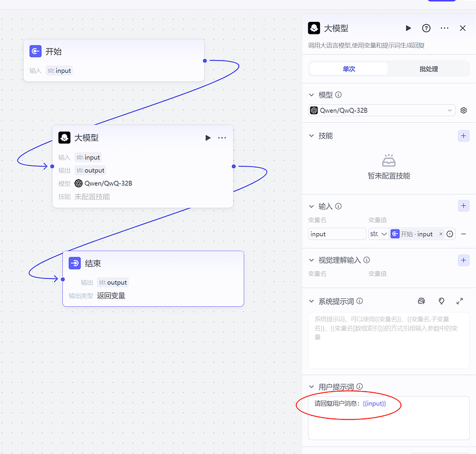Viewport: 476px width, 454px height.
Task: Focus the 系统提示词 text area
Action: pyautogui.click(x=388, y=340)
